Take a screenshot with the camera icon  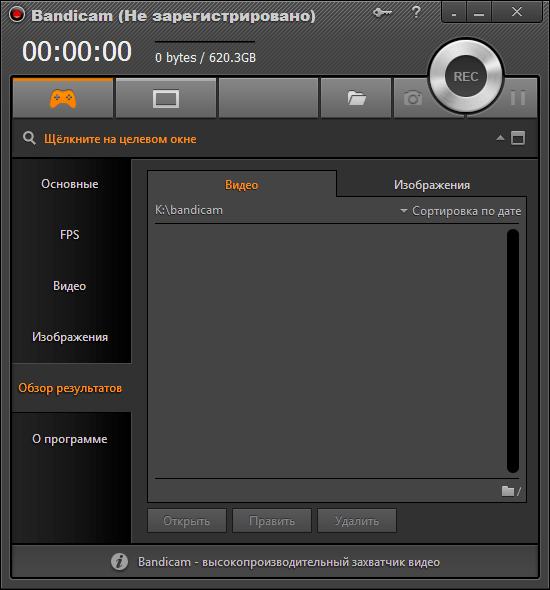click(x=413, y=99)
